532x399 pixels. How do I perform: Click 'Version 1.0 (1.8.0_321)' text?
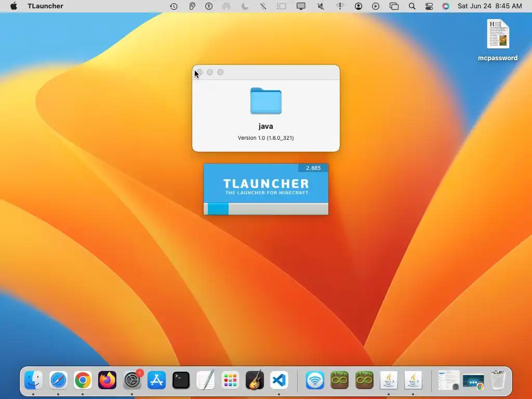point(265,138)
